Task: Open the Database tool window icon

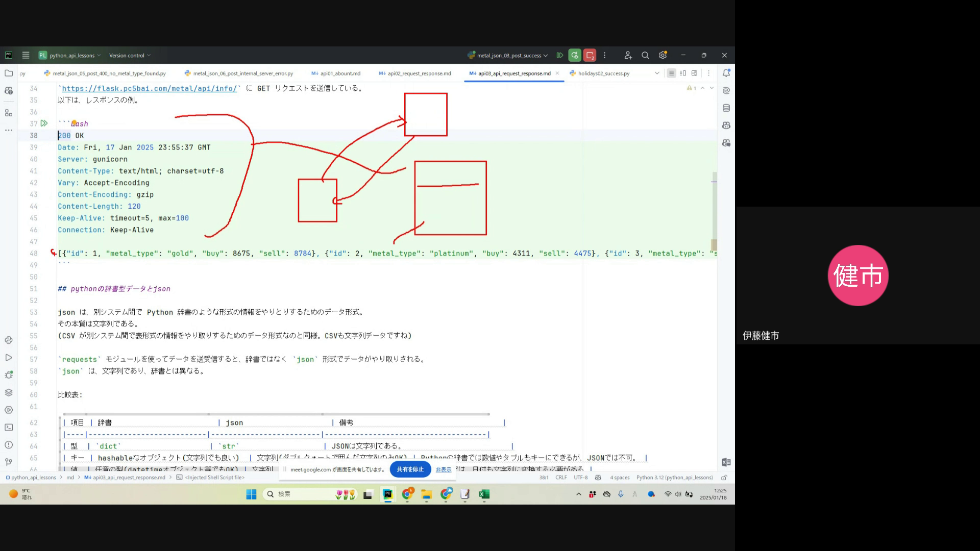Action: click(x=726, y=108)
